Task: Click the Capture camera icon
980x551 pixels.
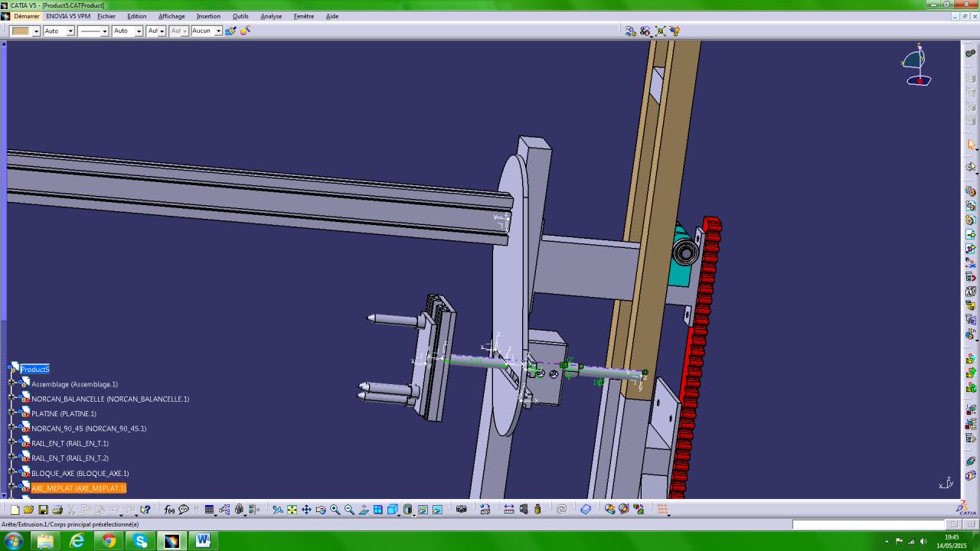Action: [x=462, y=510]
